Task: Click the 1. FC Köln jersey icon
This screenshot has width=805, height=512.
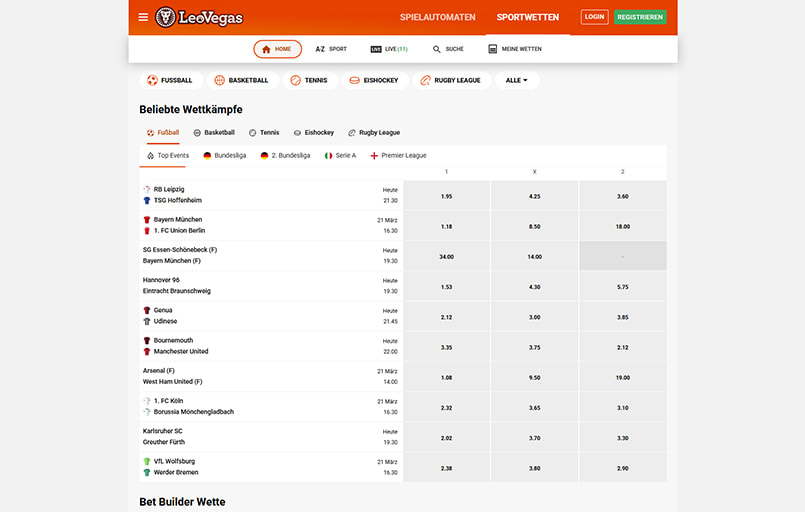Action: pos(147,401)
